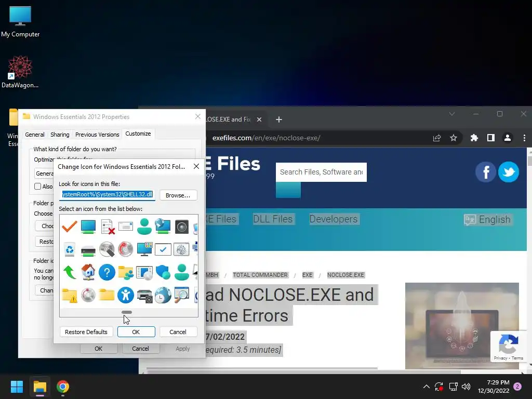Select the window with blue checkmark icon
This screenshot has height=399, width=532.
(163, 249)
